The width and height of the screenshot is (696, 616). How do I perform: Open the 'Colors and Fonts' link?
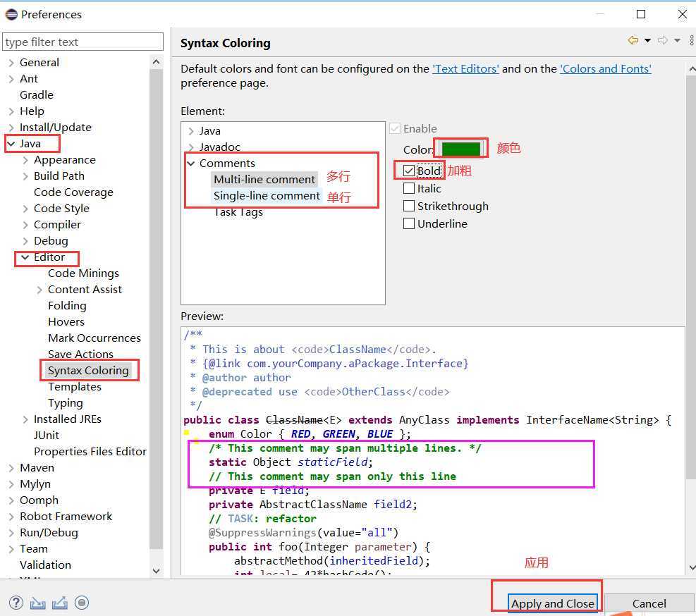pyautogui.click(x=606, y=69)
